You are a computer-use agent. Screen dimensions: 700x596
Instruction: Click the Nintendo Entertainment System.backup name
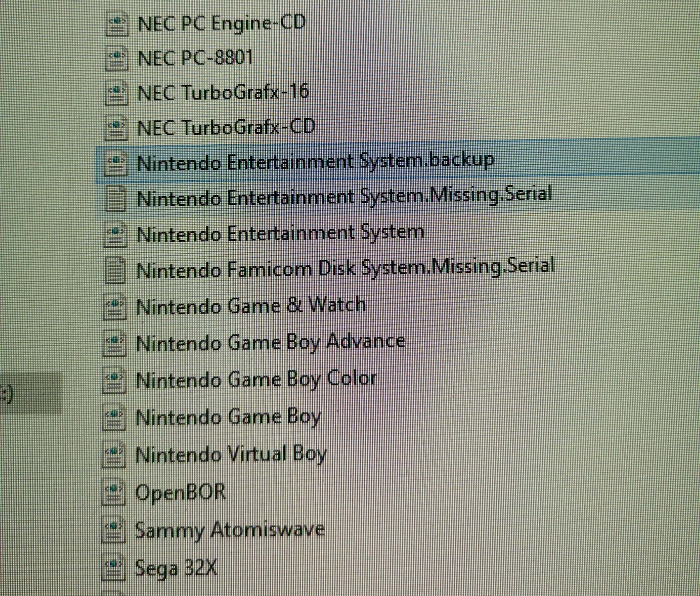315,162
